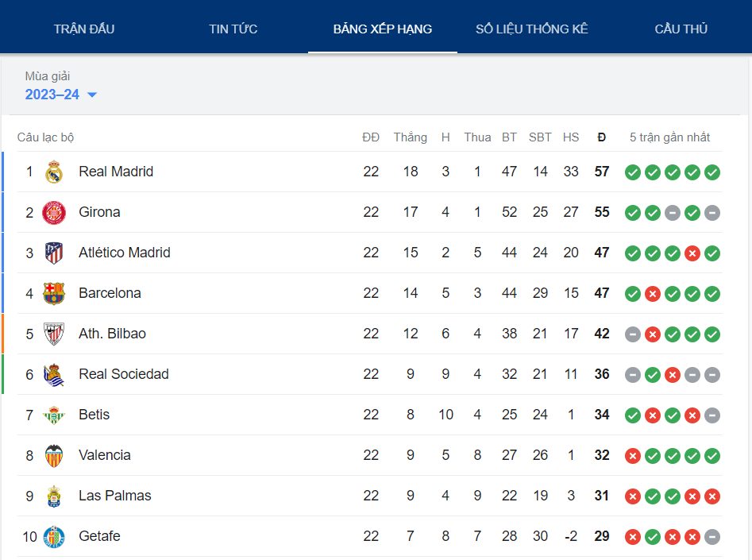Click the Getafe club crest
Image resolution: width=752 pixels, height=560 pixels.
(x=54, y=536)
